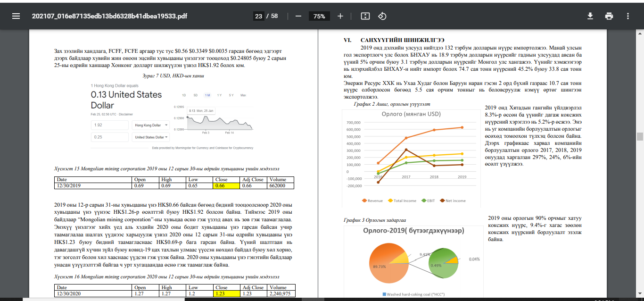Click the currency amount field showing 1.92

109,125
